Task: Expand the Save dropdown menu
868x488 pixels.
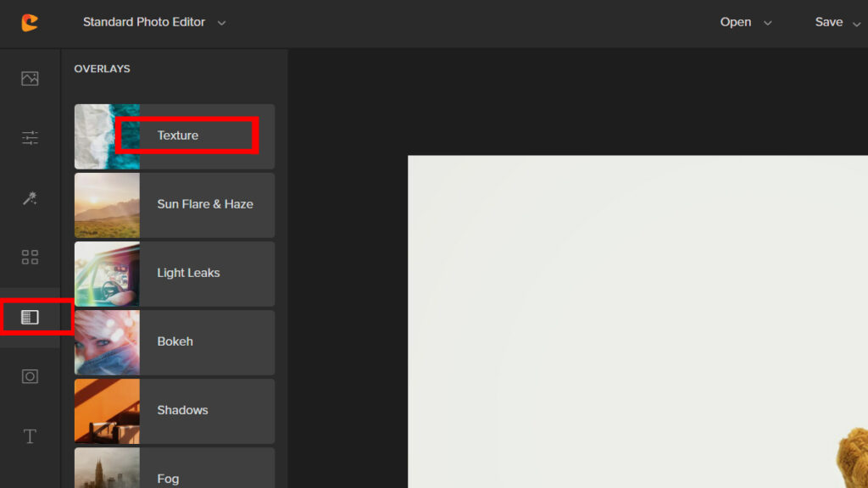Action: 837,23
